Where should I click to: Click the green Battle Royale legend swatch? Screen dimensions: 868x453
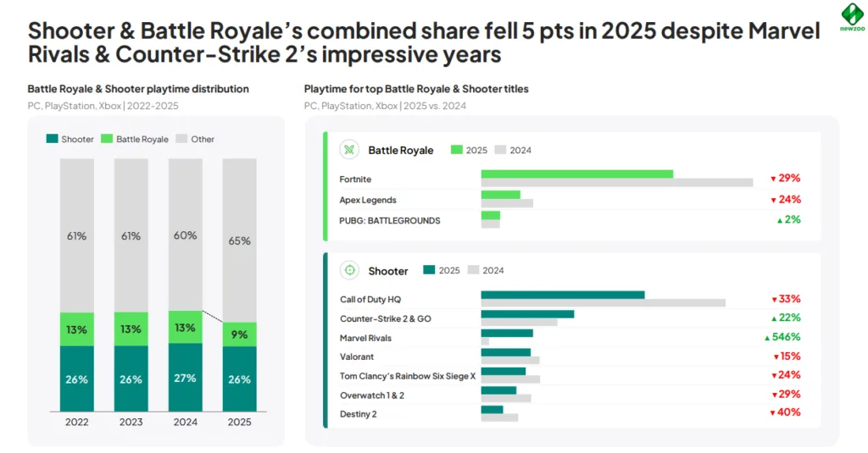coord(107,139)
